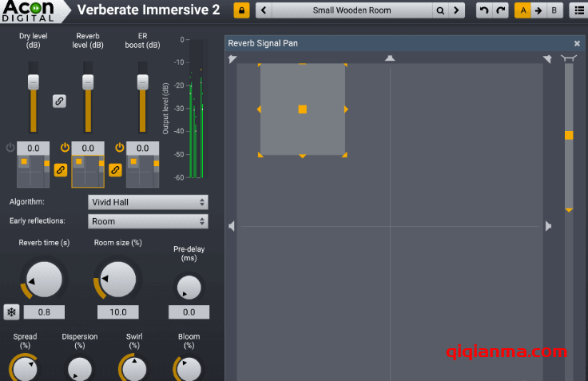The width and height of the screenshot is (588, 381).
Task: Close the Reverb Signal Pan panel
Action: [x=577, y=44]
